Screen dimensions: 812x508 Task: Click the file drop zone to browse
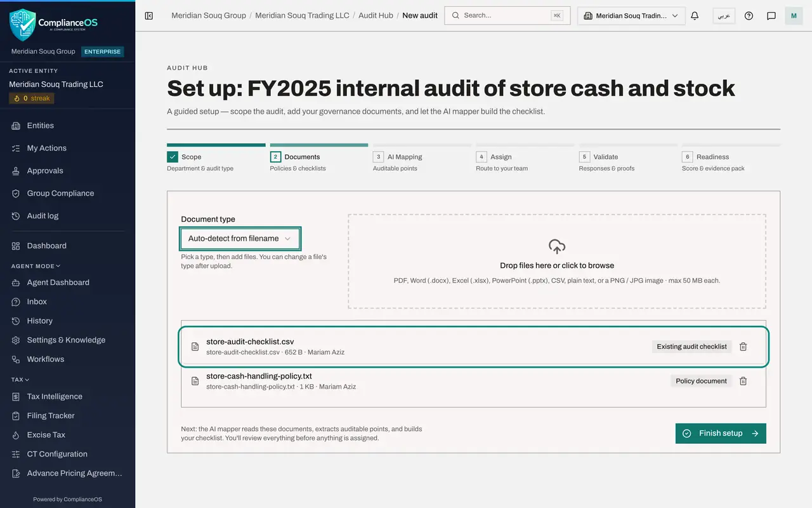coord(557,262)
